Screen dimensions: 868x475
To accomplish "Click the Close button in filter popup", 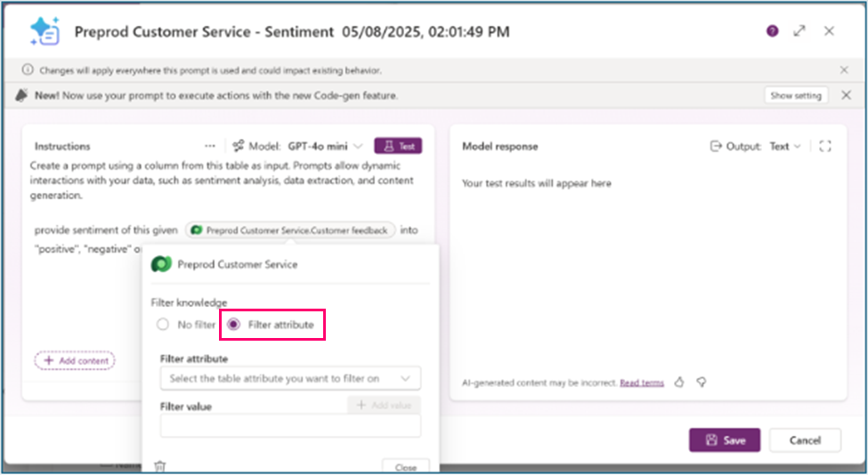I will tap(405, 467).
